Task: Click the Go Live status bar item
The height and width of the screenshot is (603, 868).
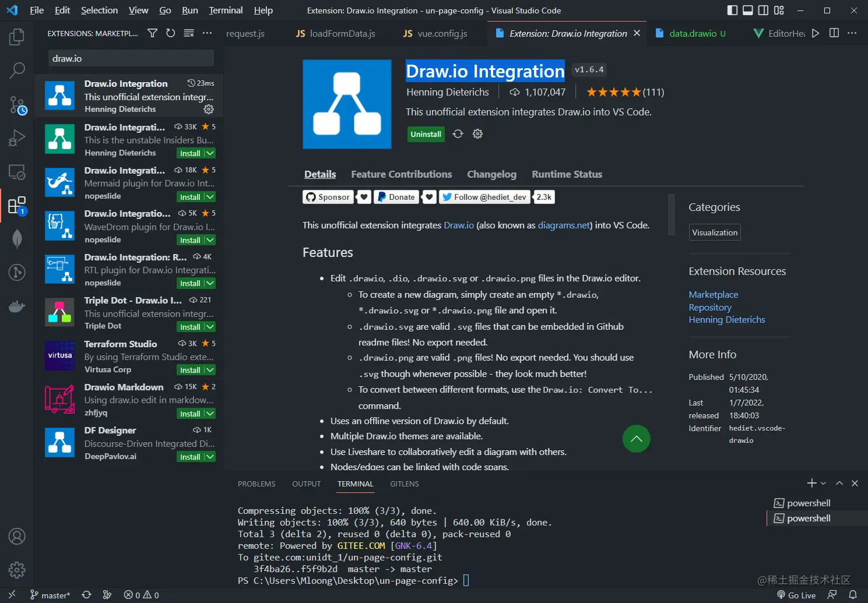Action: (796, 595)
